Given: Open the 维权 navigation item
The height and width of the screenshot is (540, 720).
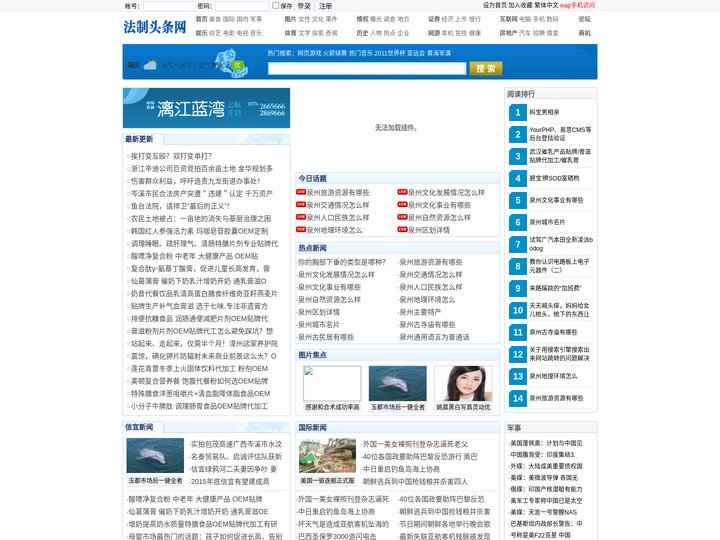Looking at the screenshot, I should click(362, 19).
